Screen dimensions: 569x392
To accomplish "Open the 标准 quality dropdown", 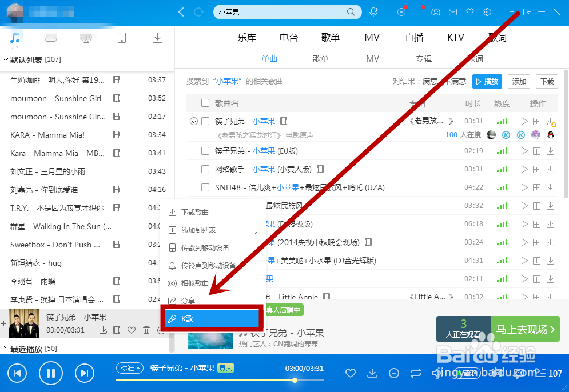I will tap(130, 368).
